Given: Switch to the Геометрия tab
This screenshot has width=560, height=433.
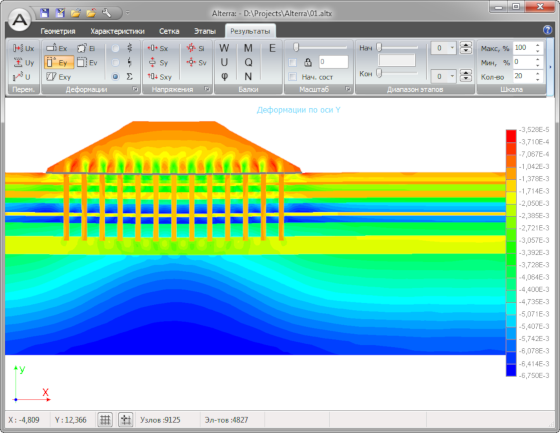Looking at the screenshot, I should tap(58, 31).
